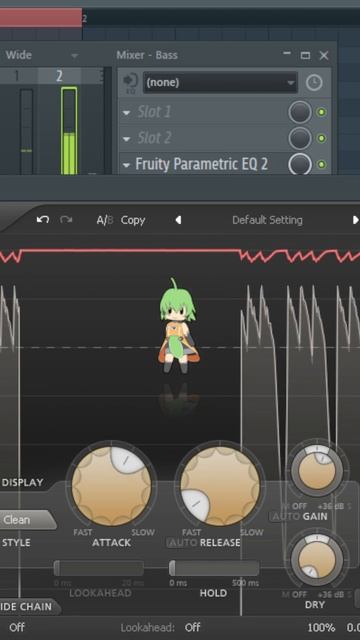Toggle the A/B comparison button
The height and width of the screenshot is (640, 360).
(x=104, y=220)
